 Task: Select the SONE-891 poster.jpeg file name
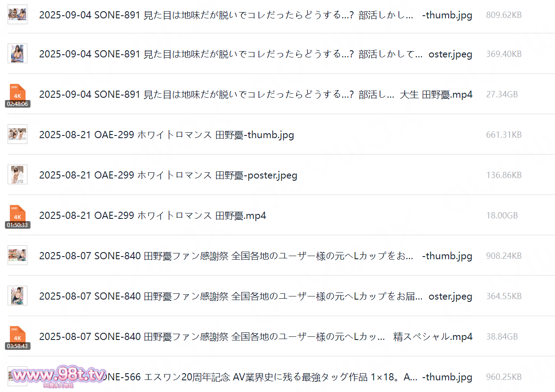click(x=255, y=54)
